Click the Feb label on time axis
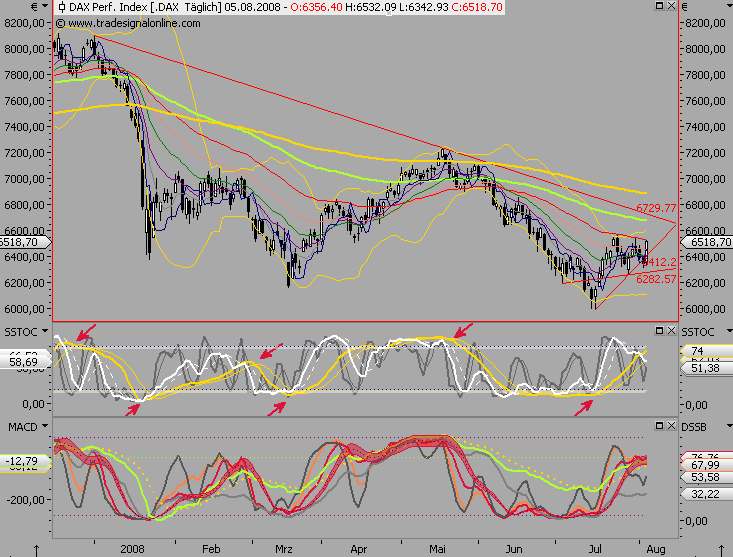Screen dimensions: 733x557 pyautogui.click(x=211, y=549)
